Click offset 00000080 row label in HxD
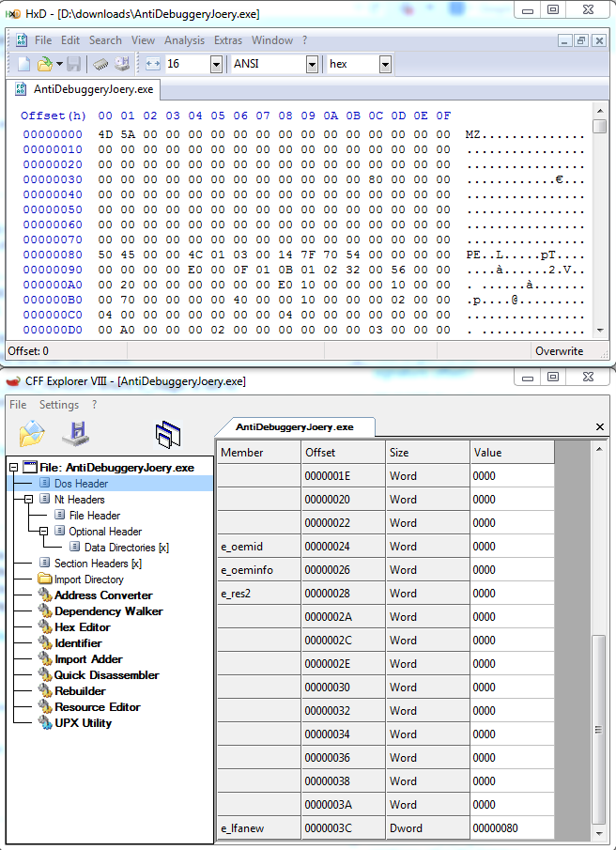The height and width of the screenshot is (850, 616). [53, 255]
